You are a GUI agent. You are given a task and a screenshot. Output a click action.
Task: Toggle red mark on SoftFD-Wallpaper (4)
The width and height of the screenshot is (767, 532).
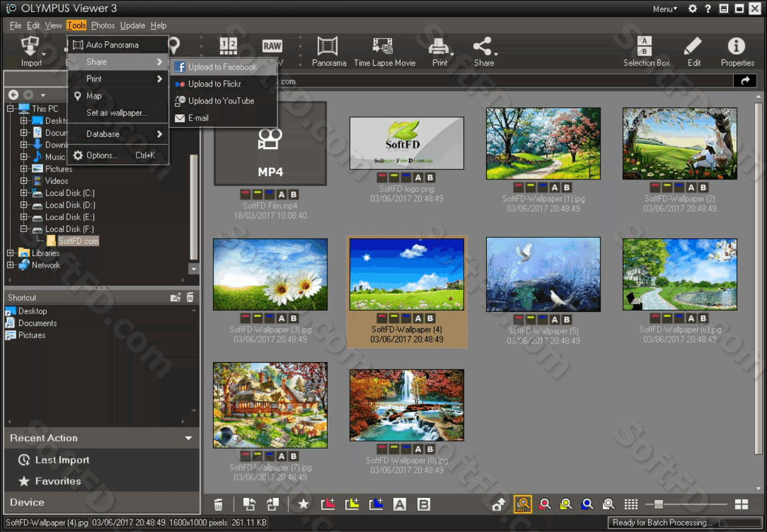[382, 319]
